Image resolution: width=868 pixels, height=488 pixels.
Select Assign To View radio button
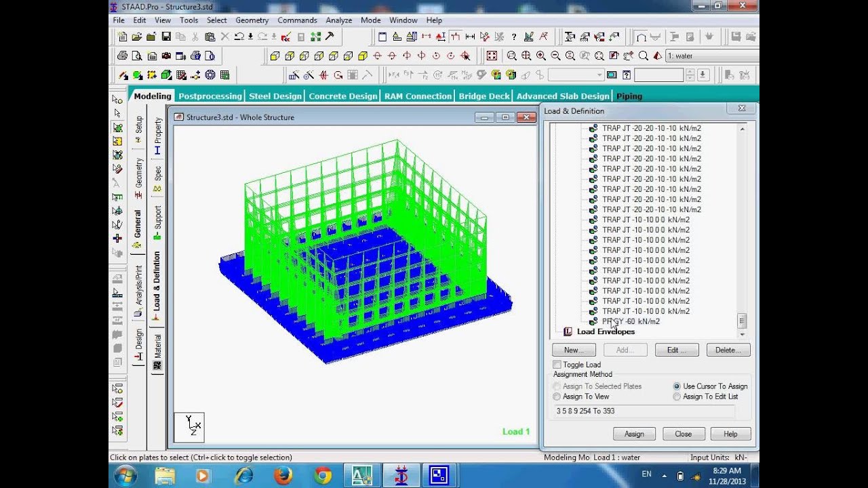(x=557, y=396)
